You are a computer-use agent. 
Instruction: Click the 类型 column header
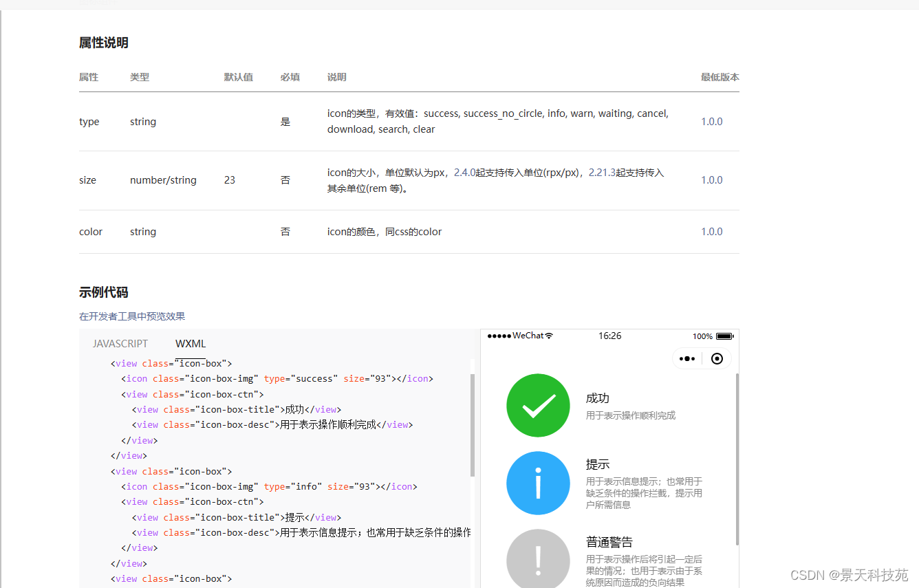[x=140, y=77]
